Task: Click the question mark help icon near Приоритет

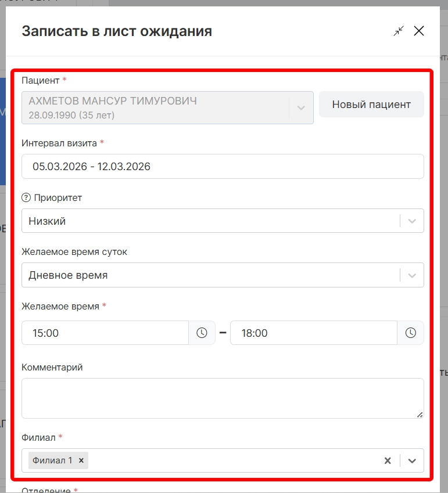Action: point(26,197)
